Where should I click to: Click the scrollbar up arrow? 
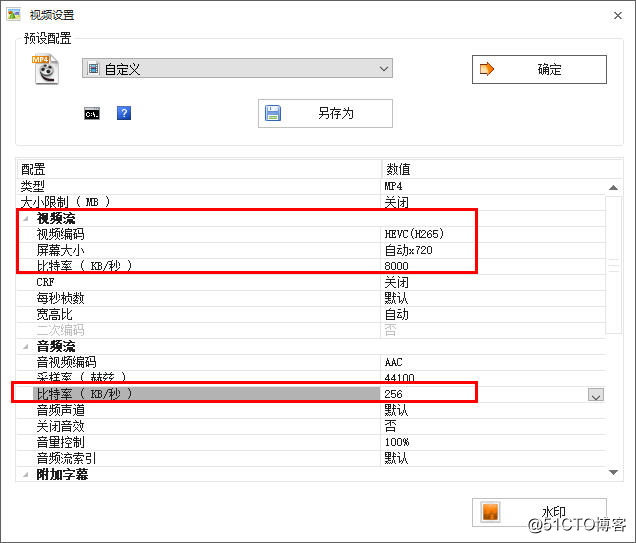point(614,187)
